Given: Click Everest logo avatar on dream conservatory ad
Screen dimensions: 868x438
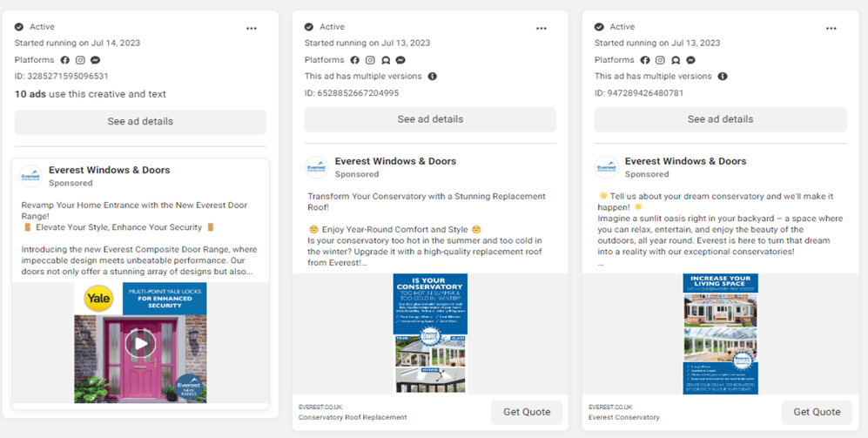Looking at the screenshot, I should [606, 167].
